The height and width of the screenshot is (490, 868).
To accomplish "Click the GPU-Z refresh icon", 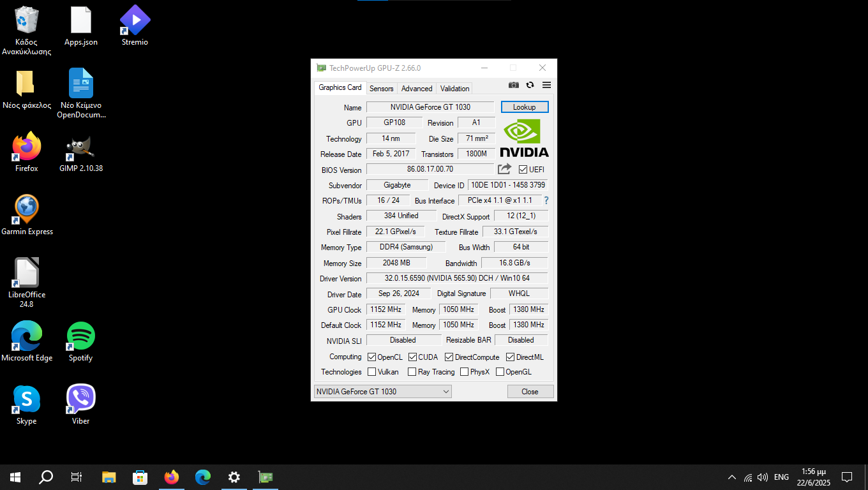I will [530, 85].
